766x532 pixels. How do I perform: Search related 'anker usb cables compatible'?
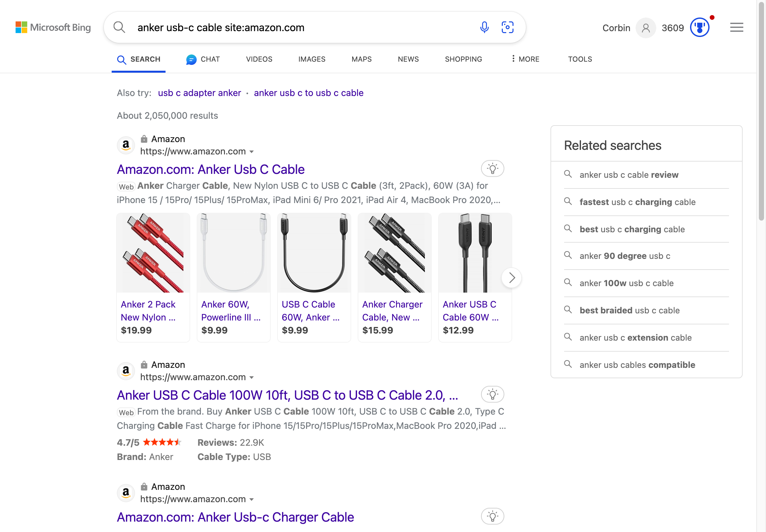point(646,365)
